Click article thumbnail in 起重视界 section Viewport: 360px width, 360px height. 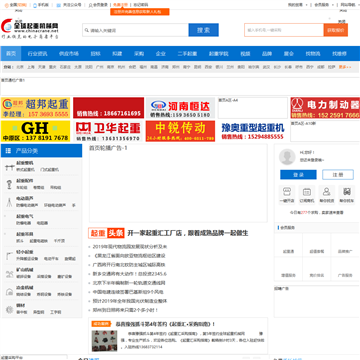click(x=105, y=341)
